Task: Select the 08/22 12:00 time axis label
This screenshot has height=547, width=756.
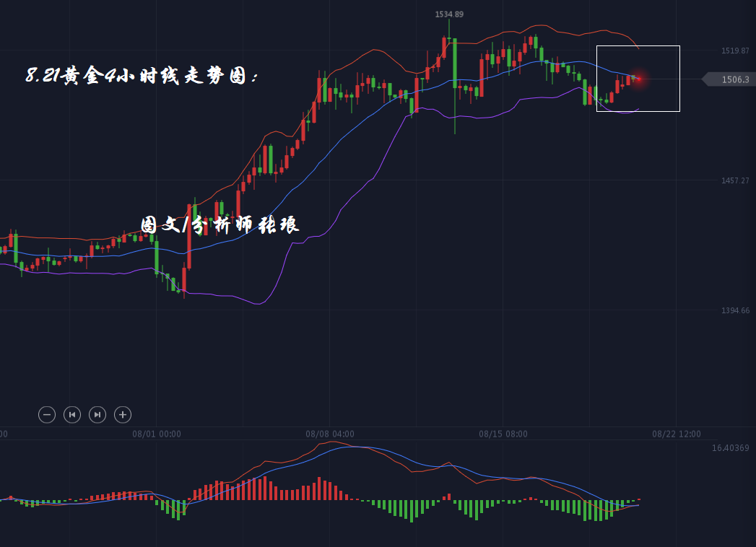Action: pyautogui.click(x=677, y=434)
